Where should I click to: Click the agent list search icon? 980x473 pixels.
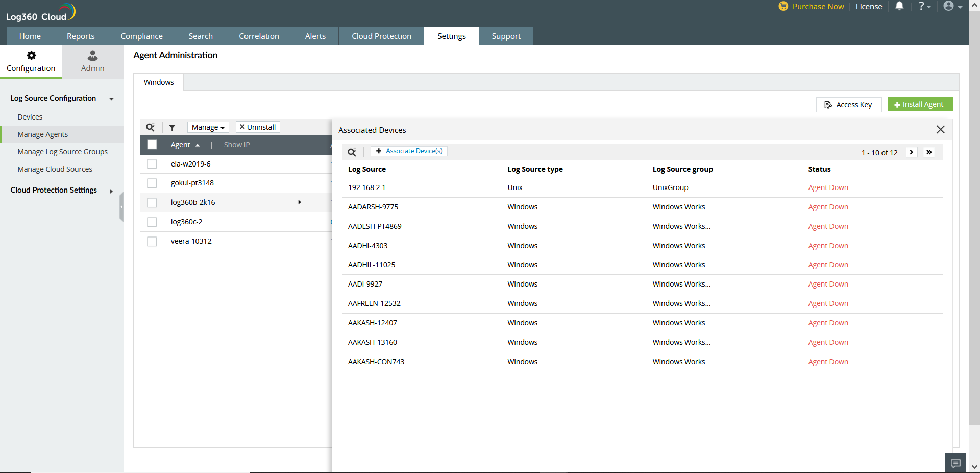pos(150,127)
